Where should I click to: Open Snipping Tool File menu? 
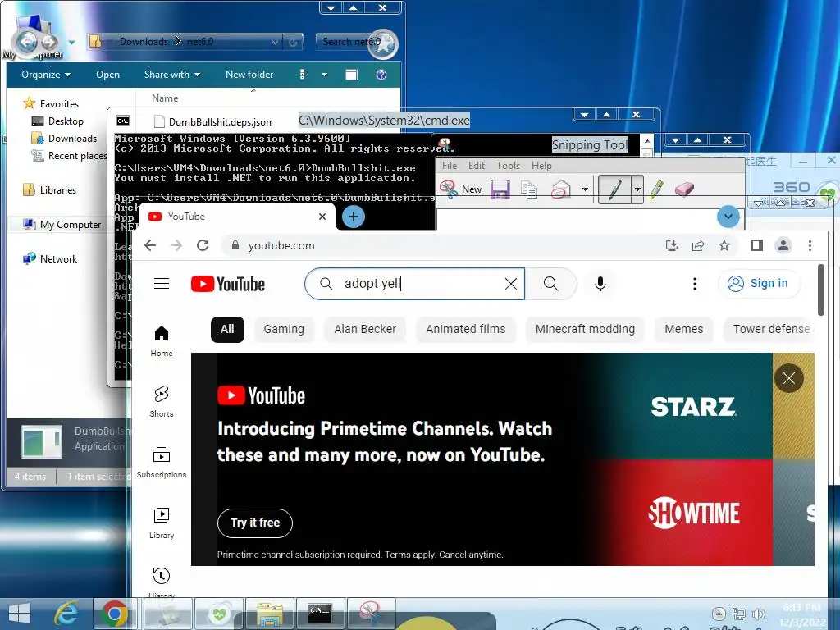point(450,166)
